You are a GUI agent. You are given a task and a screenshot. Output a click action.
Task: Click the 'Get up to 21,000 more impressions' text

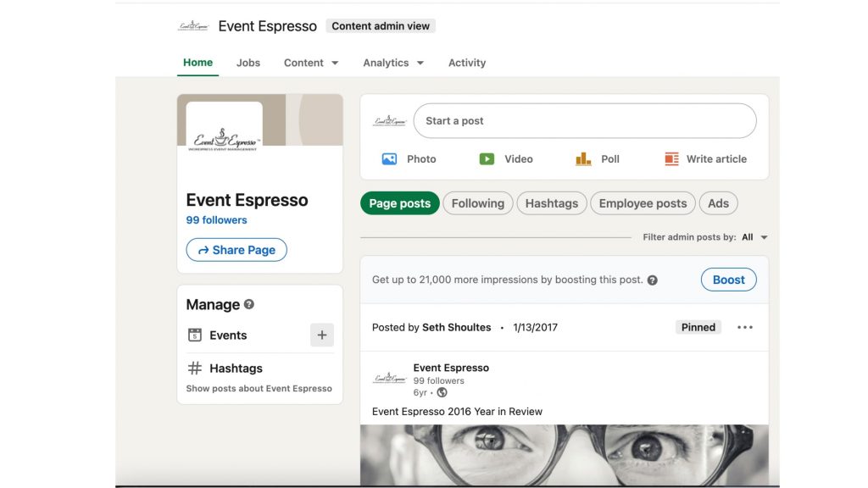508,280
